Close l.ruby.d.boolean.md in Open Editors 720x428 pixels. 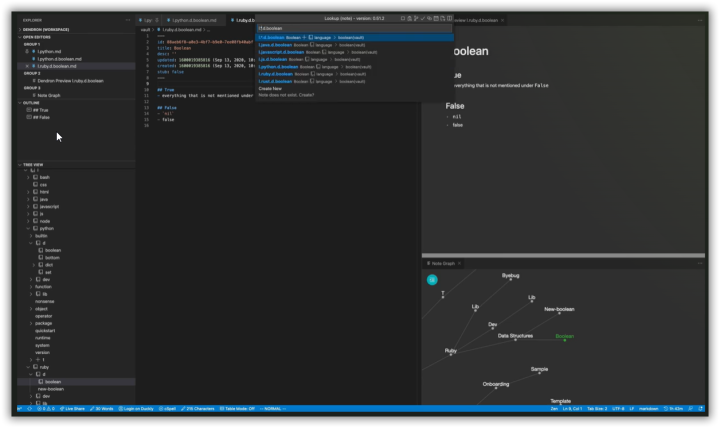click(27, 66)
